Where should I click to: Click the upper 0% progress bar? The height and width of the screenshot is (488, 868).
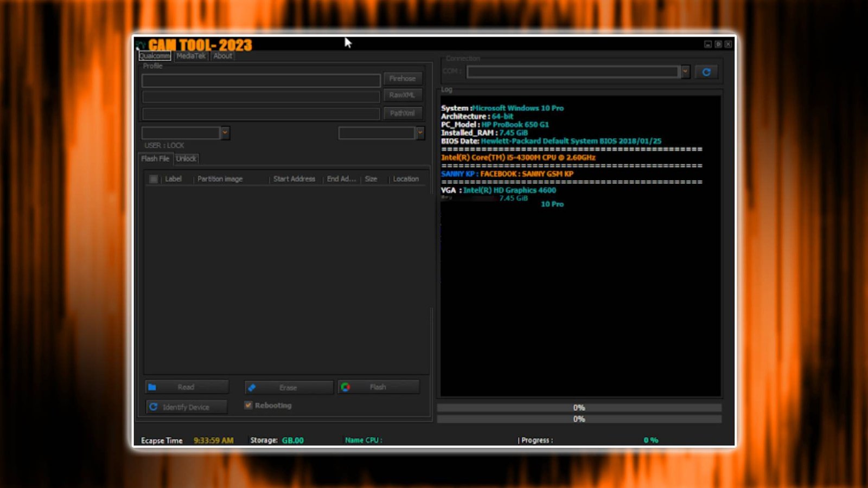coord(579,407)
